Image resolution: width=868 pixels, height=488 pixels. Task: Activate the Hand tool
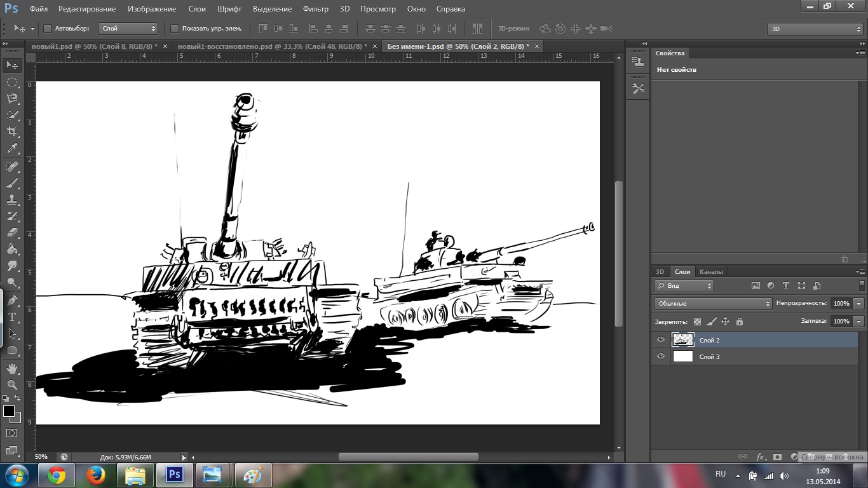(x=12, y=368)
